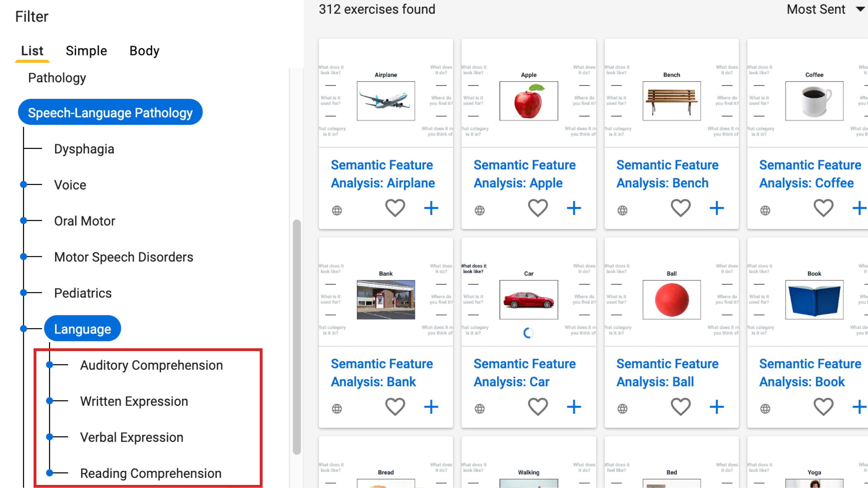Open Semantic Feature Analysis: Bank link
The image size is (868, 488).
pyautogui.click(x=382, y=373)
